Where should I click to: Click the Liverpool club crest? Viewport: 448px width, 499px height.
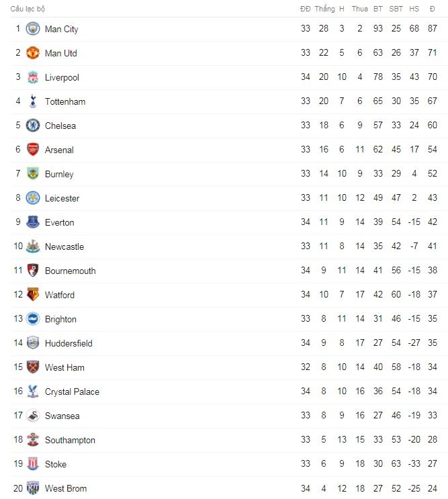[x=33, y=77]
